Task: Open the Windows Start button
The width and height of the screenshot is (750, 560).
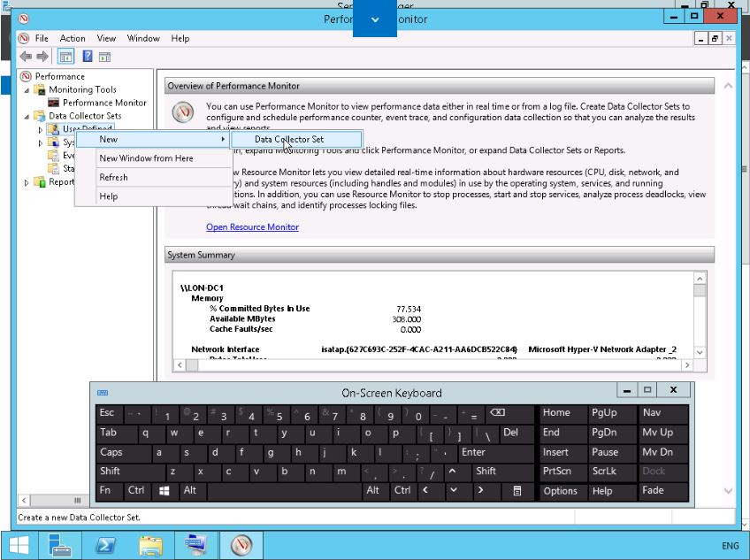Action: (x=19, y=545)
